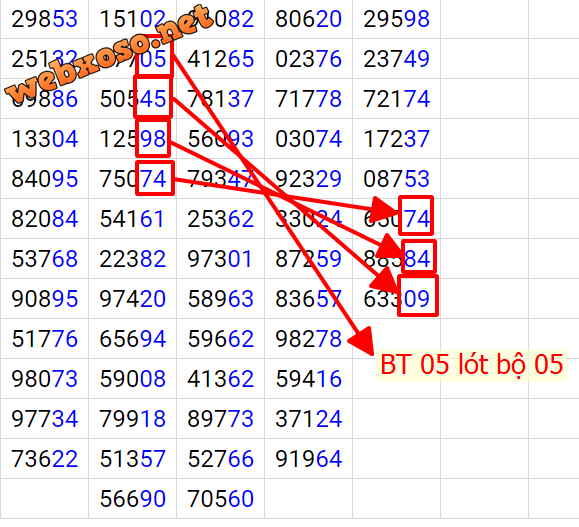Viewport: 579px width, 527px height.
Task: Click the cell with number 80620
Action: (308, 19)
